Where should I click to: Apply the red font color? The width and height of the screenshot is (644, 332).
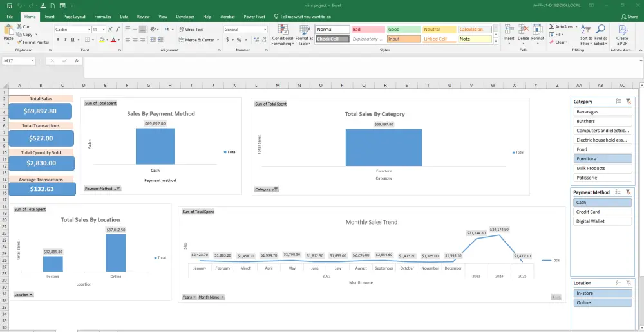pyautogui.click(x=113, y=40)
